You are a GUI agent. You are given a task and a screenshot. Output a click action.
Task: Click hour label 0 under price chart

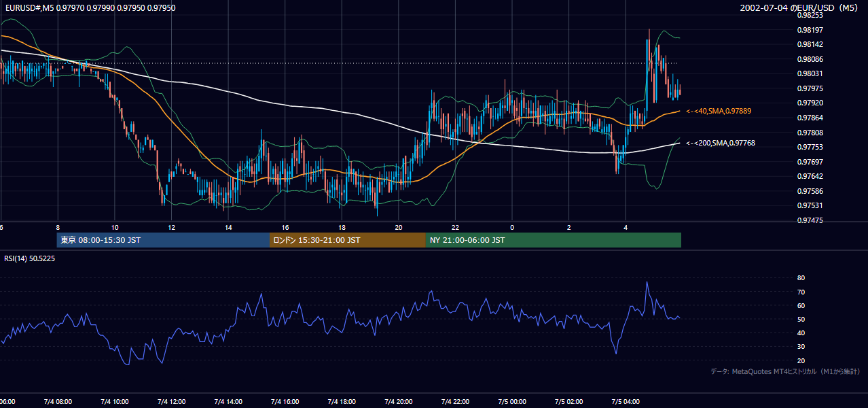click(512, 227)
